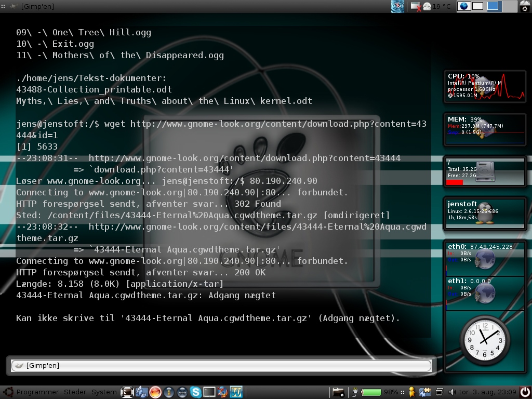Click the './home/jens/Tekst-dokumenter:' line
This screenshot has height=399, width=532.
(91, 78)
